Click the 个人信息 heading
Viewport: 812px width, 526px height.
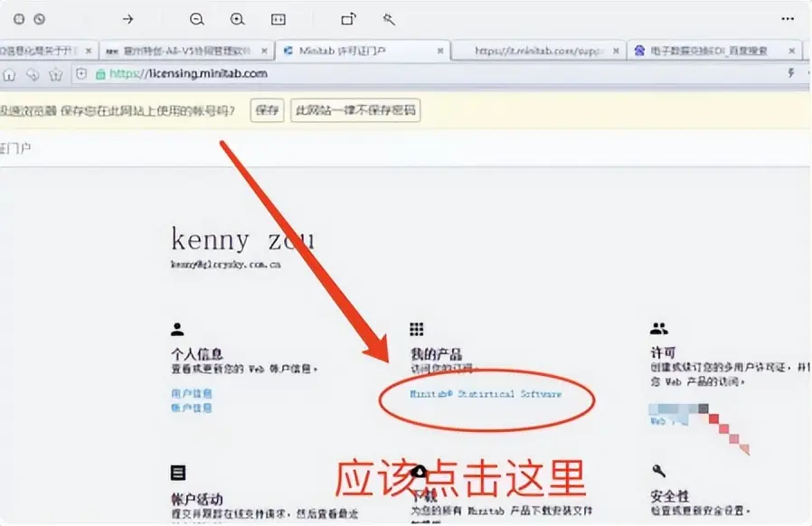(197, 354)
